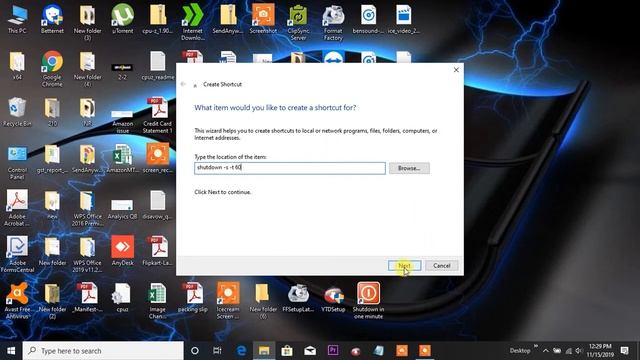Select AnyDesk desktop icon
The height and width of the screenshot is (360, 640).
pos(122,251)
